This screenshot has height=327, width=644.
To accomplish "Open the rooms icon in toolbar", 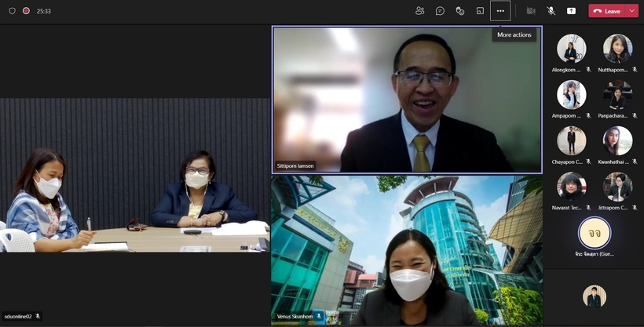I will [x=480, y=11].
